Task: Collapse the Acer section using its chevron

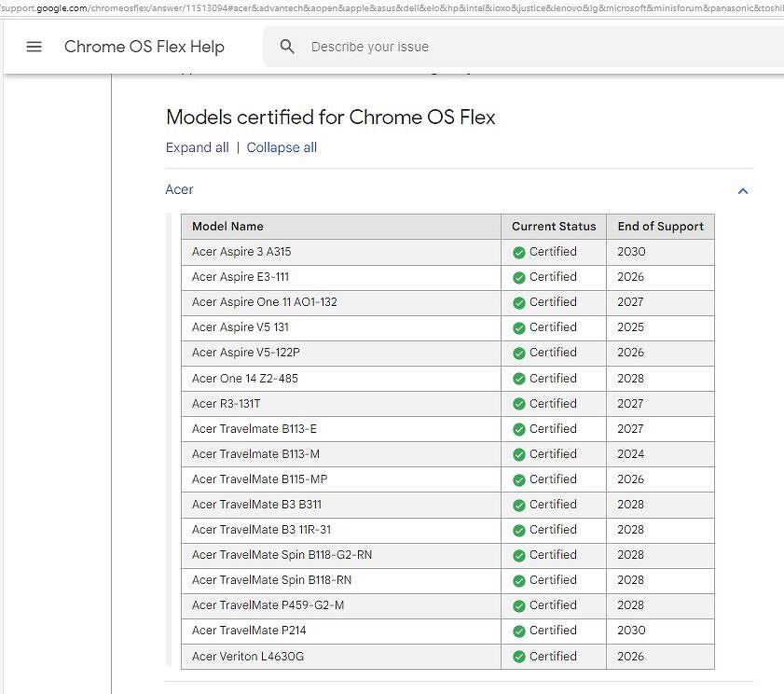Action: (743, 191)
